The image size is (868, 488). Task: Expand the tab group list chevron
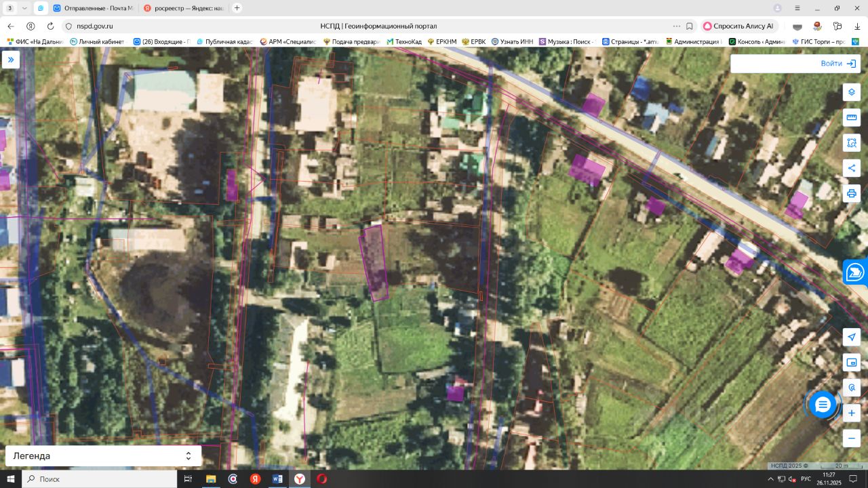(x=24, y=8)
